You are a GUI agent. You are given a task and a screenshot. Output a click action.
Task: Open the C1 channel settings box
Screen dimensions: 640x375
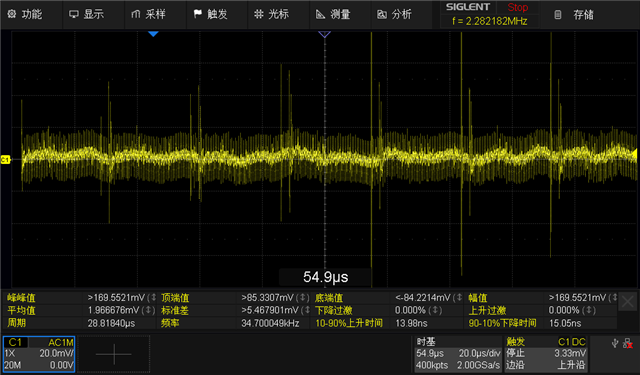tap(39, 354)
